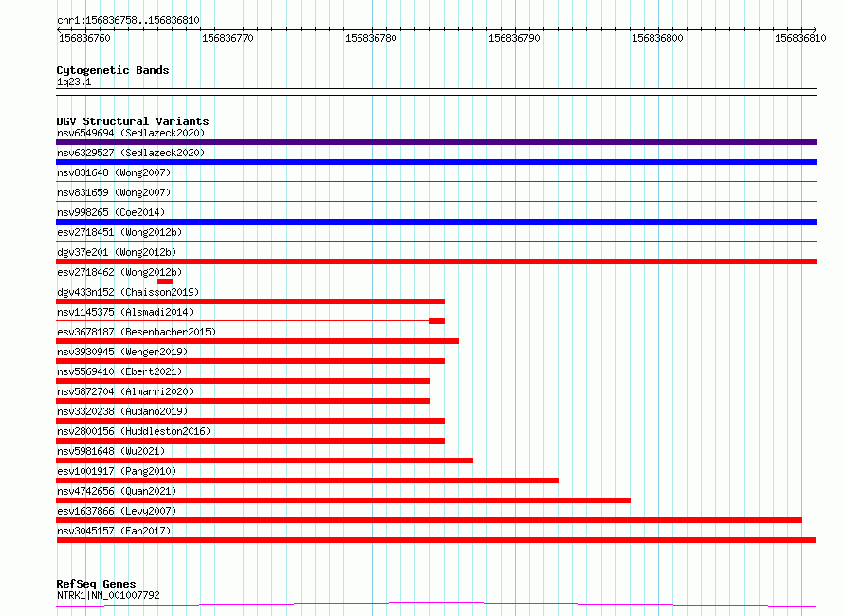Select nsv5569410 (Ebert2021) label
The height and width of the screenshot is (616, 844).
(x=119, y=371)
